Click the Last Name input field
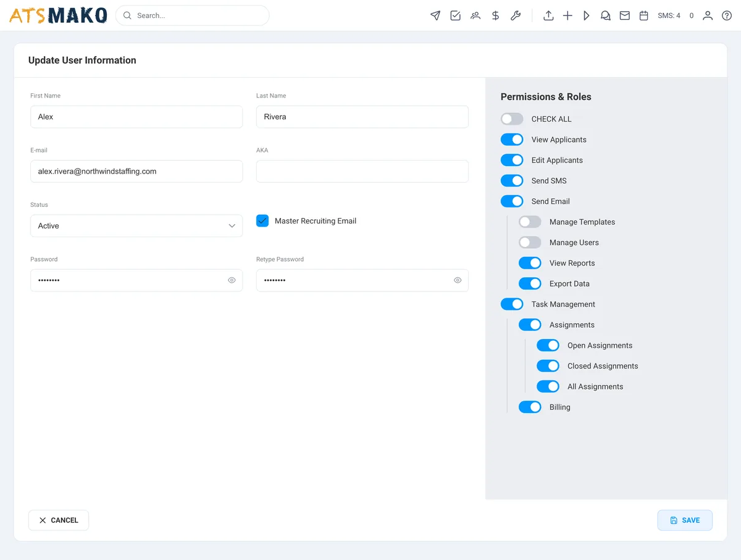The width and height of the screenshot is (741, 560). tap(362, 117)
